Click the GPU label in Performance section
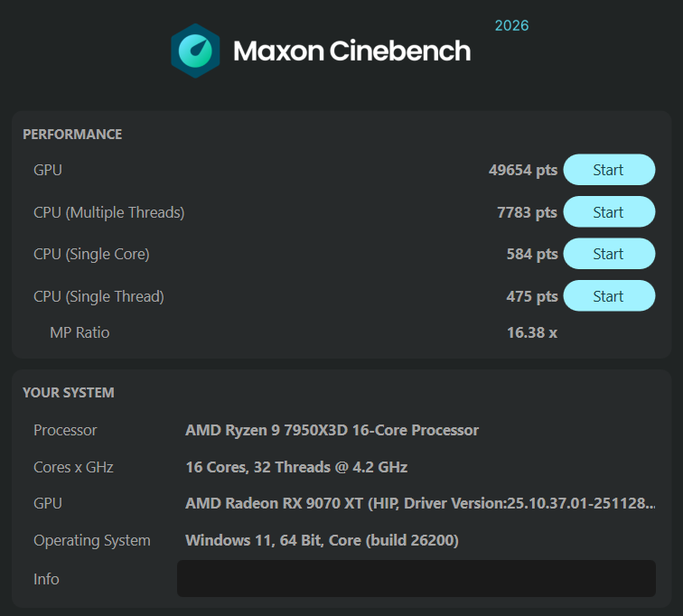Screen dimensions: 683x616 tap(48, 170)
